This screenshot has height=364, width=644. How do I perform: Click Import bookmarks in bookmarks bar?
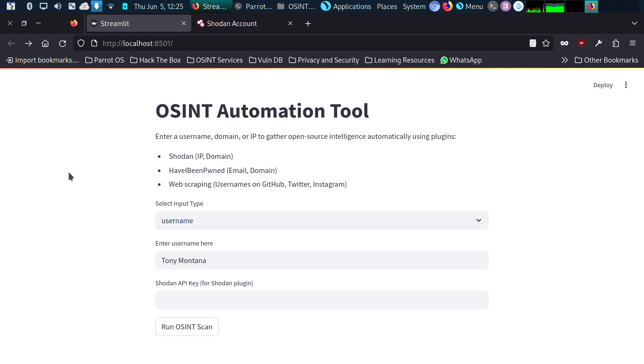(43, 60)
